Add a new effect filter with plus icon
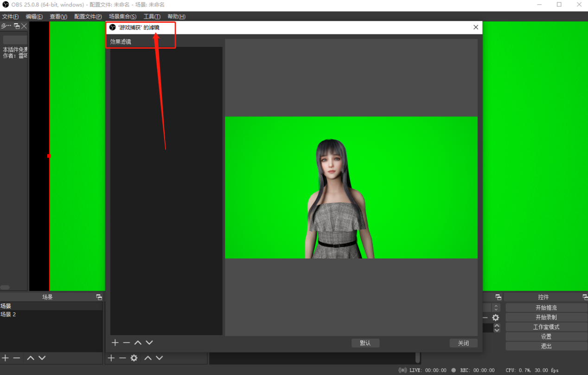This screenshot has width=588, height=375. pos(115,343)
